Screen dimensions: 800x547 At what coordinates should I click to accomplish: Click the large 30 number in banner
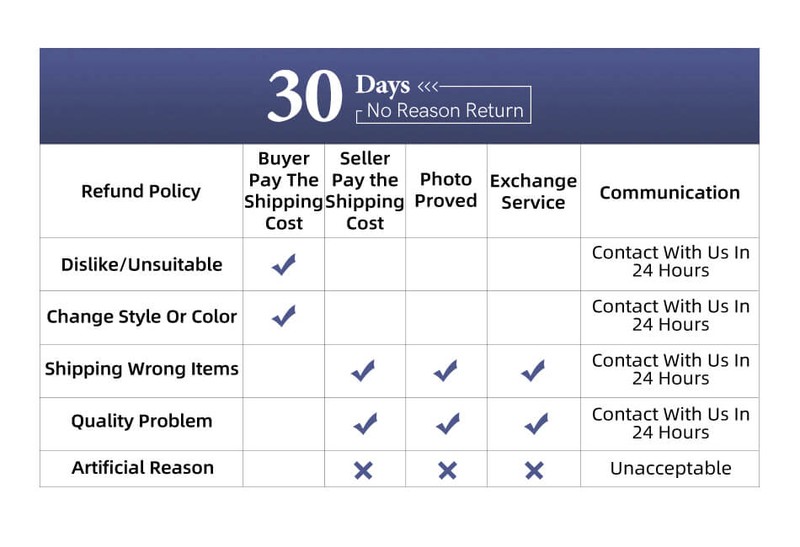coord(305,97)
